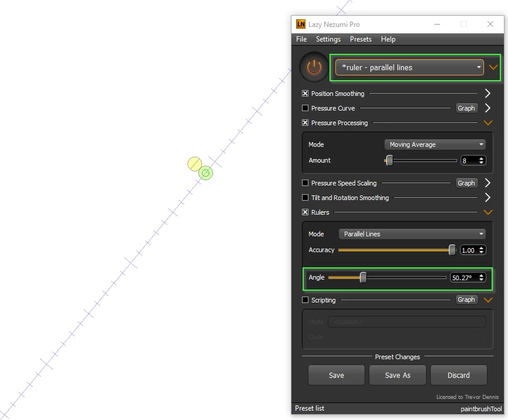Click Save preset changes button
This screenshot has width=508, height=420.
pyautogui.click(x=337, y=375)
